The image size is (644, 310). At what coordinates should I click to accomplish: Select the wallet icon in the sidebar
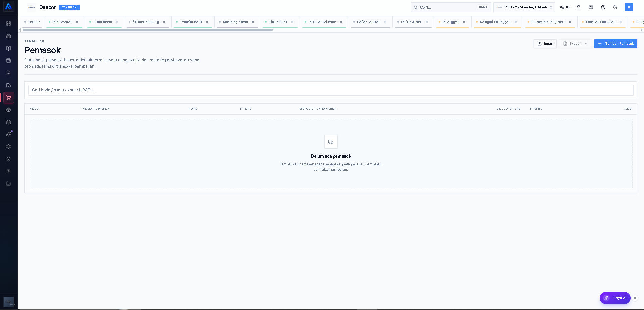9,61
